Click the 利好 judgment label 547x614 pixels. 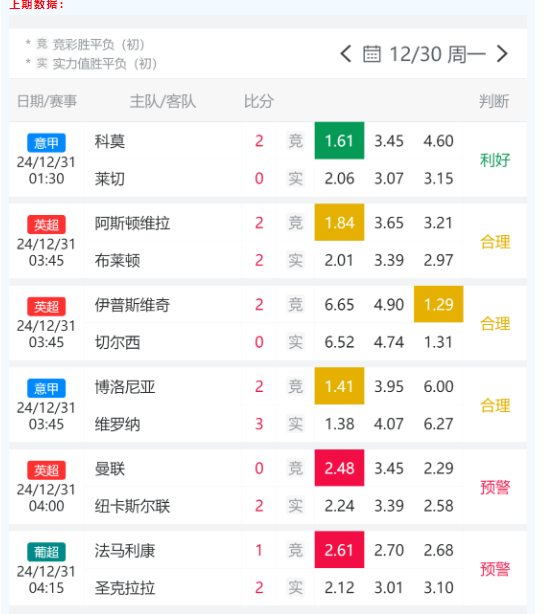click(495, 160)
